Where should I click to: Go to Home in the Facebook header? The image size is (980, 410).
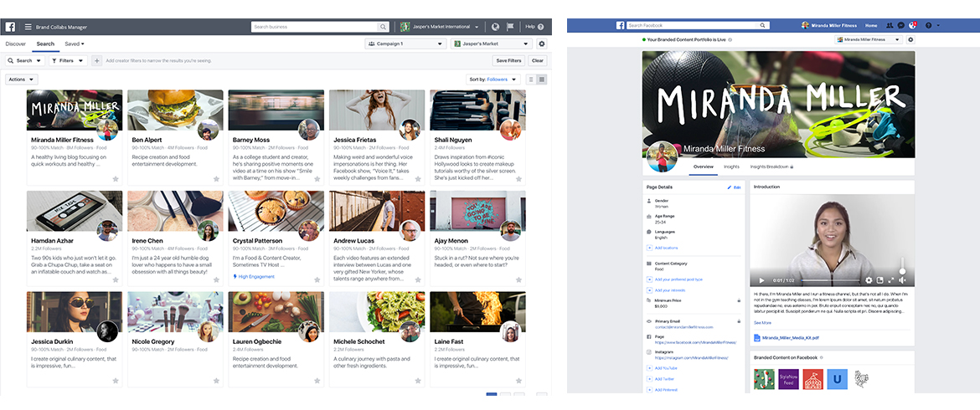coord(870,26)
